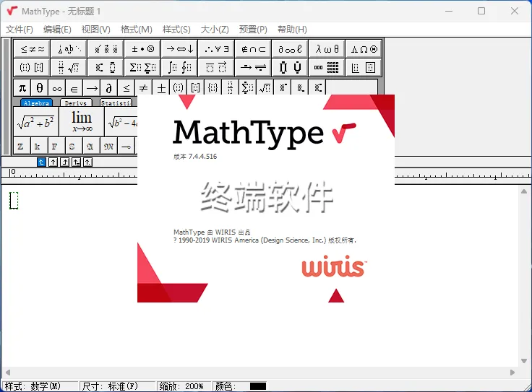Open the summation templates palette

point(143,67)
